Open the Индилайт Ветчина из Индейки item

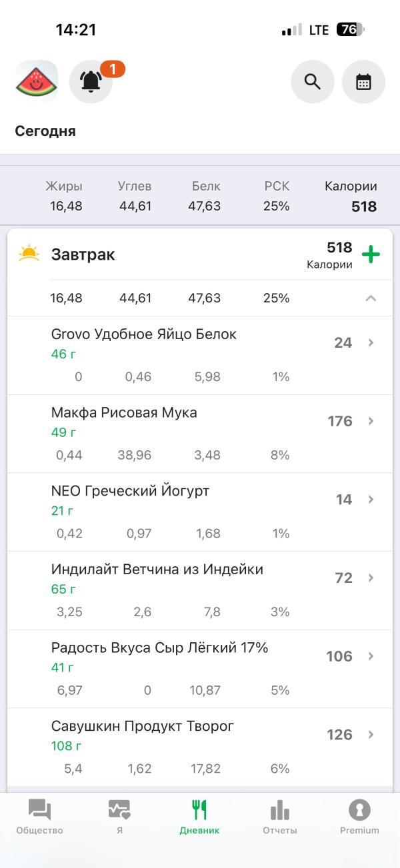[x=157, y=570]
